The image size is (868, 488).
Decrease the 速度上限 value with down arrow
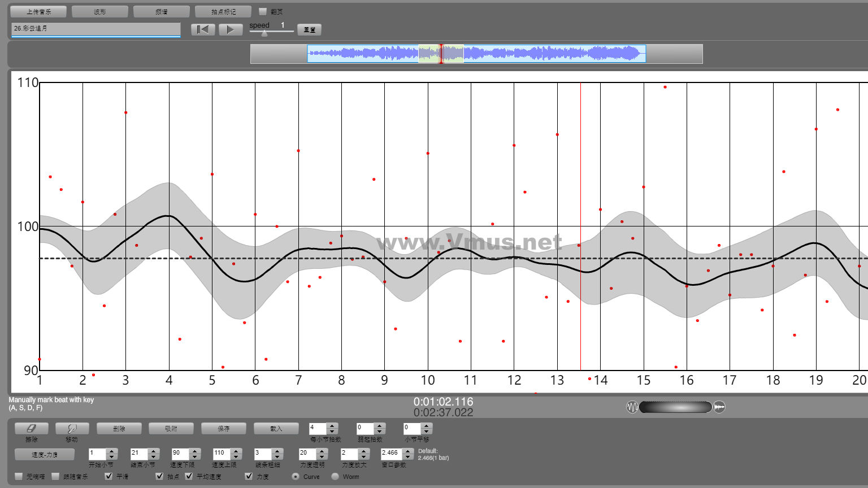(236, 456)
